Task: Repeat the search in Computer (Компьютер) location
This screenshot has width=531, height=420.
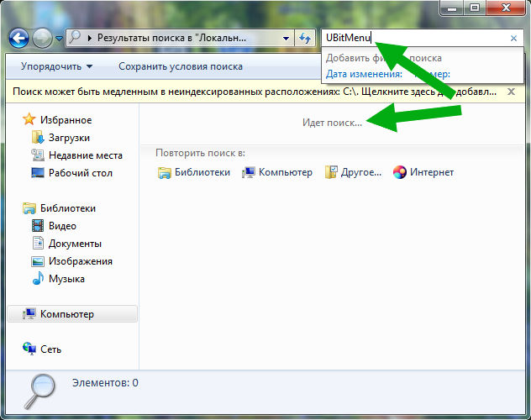Action: 277,172
